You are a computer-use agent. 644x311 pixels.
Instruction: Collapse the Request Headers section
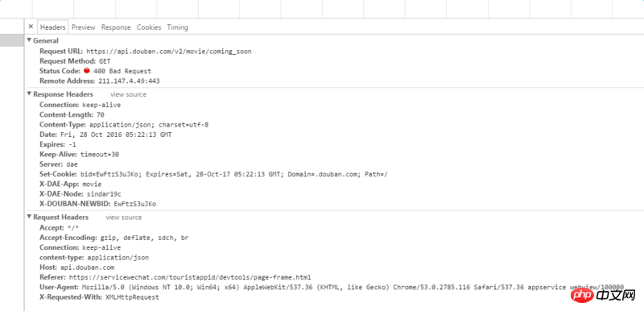[29, 217]
